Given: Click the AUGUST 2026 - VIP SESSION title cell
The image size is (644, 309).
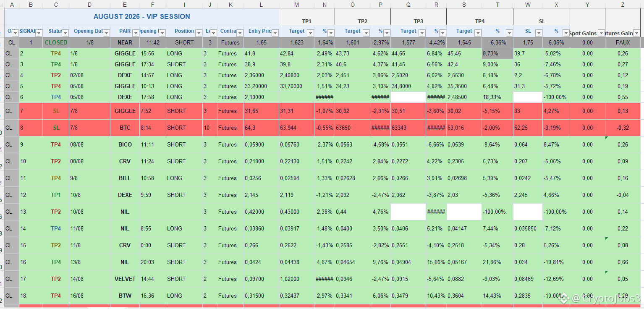Looking at the screenshot, I should click(141, 17).
